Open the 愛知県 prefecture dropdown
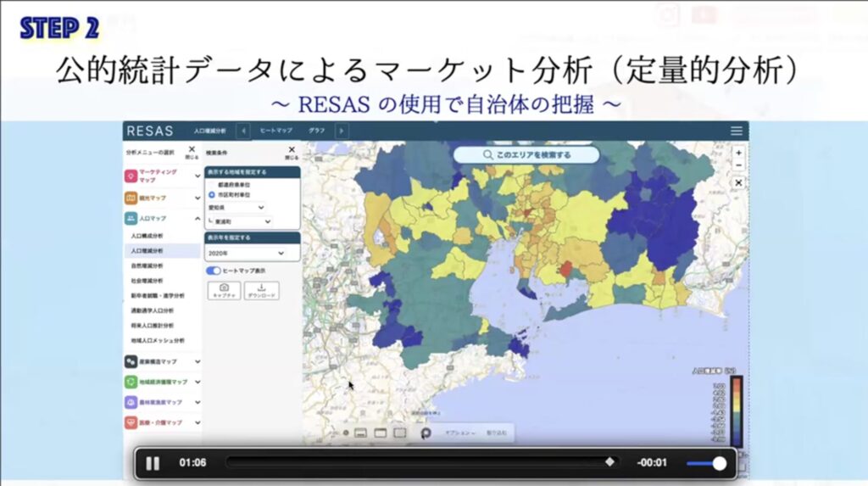 click(x=236, y=207)
